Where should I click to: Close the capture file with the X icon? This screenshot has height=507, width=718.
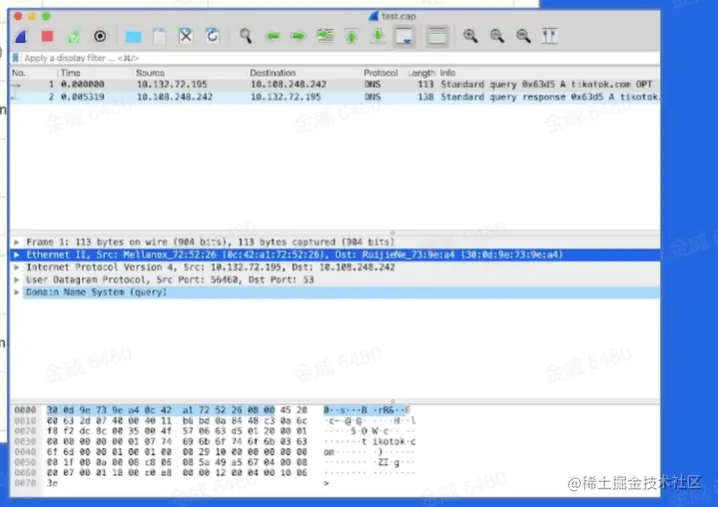pyautogui.click(x=186, y=36)
